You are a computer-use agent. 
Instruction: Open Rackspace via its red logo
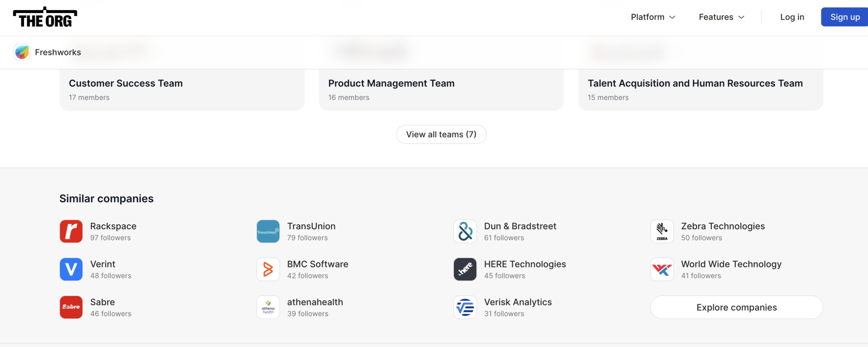coord(71,231)
